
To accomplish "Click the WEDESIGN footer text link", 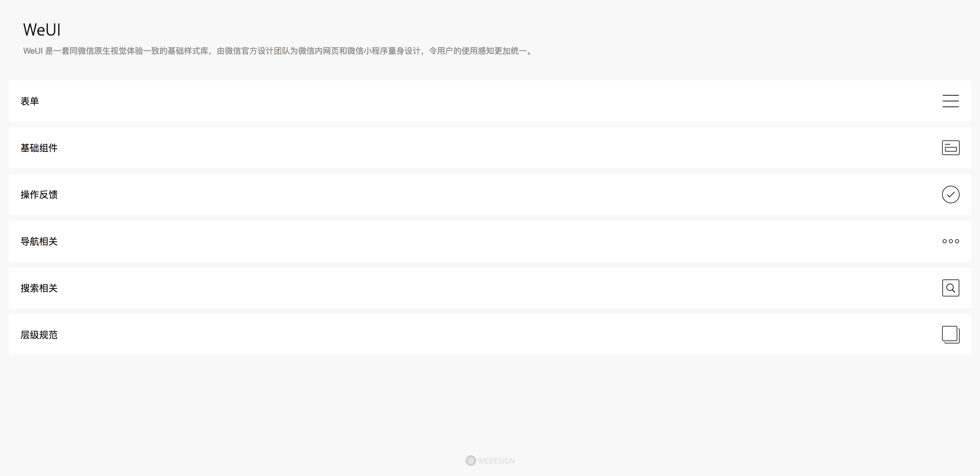I will [x=496, y=461].
